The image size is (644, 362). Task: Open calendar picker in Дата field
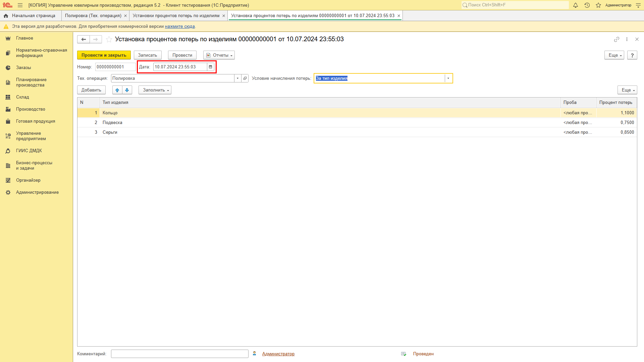pyautogui.click(x=211, y=67)
